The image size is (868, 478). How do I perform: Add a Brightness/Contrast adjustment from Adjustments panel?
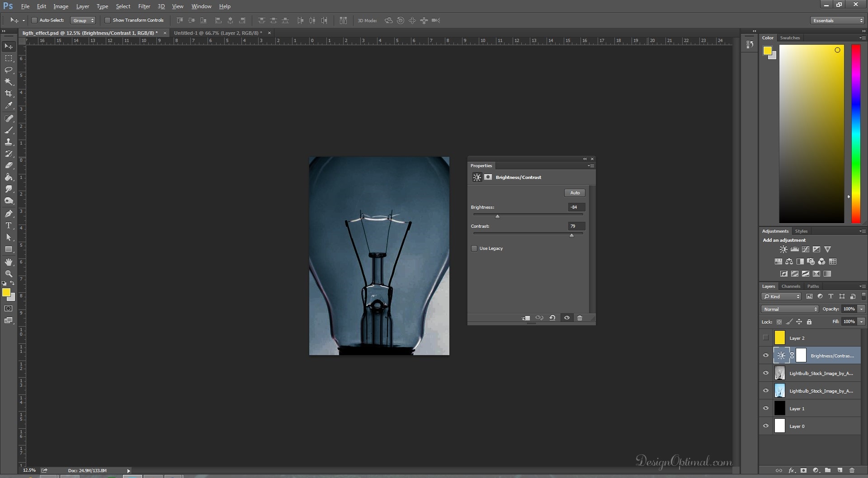(x=783, y=249)
